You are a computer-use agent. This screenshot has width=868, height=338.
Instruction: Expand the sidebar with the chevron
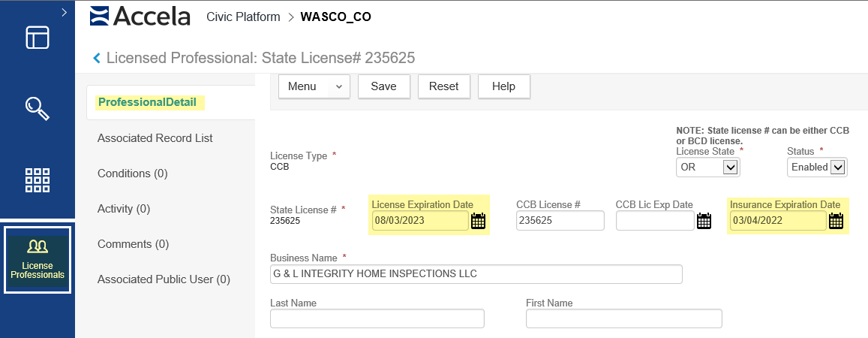(x=64, y=12)
